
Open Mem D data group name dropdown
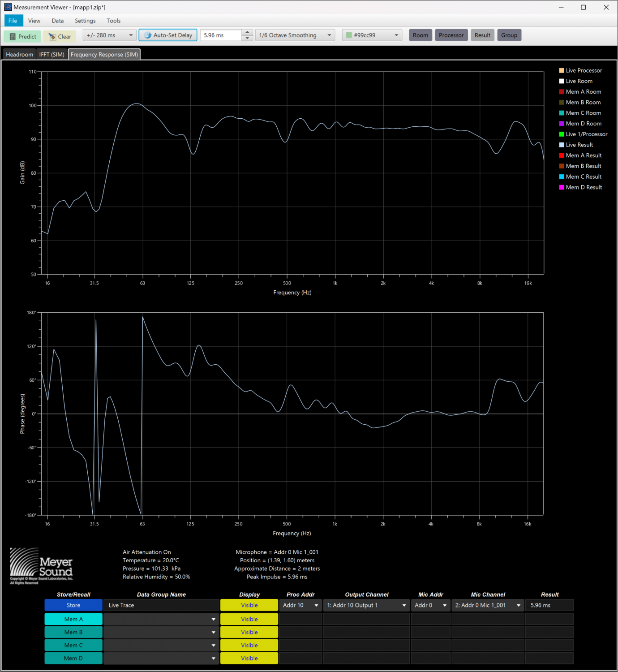coord(161,658)
